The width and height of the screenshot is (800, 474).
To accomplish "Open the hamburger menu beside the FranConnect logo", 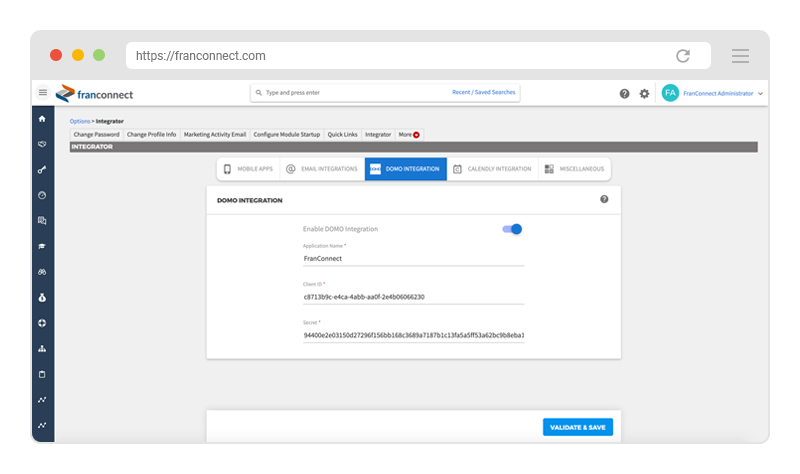I will tap(42, 93).
